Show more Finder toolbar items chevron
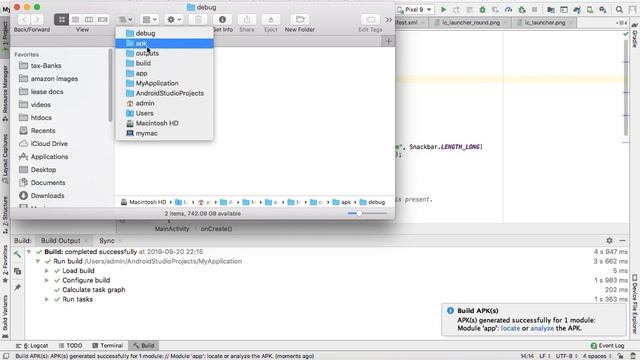This screenshot has height=360, width=640. click(389, 20)
